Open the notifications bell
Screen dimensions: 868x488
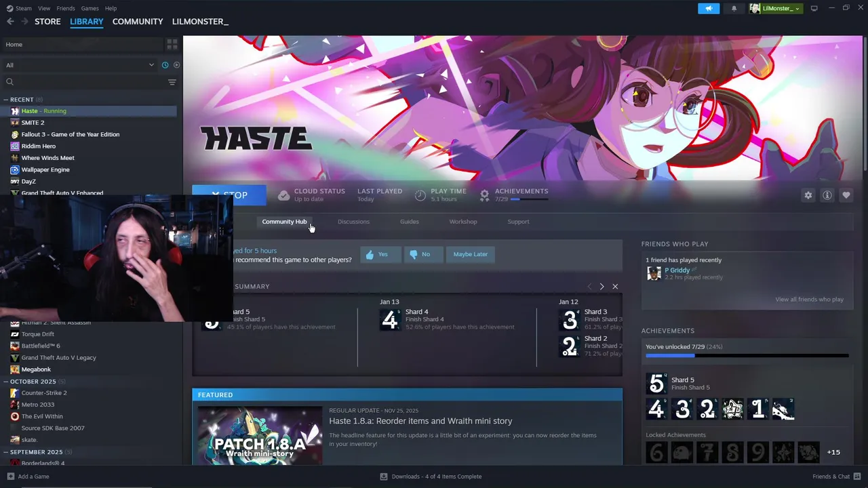(x=734, y=8)
